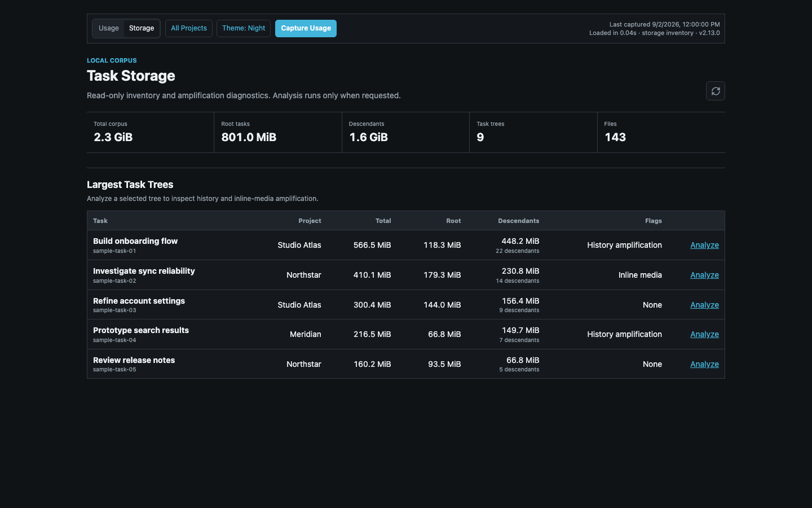The image size is (812, 508).
Task: Click the 22 descendants label
Action: coord(518,251)
